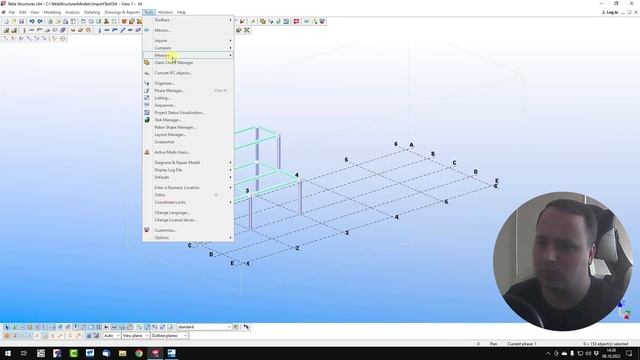640x360 pixels.
Task: Toggle Snap to end points switch
Action: point(15,336)
